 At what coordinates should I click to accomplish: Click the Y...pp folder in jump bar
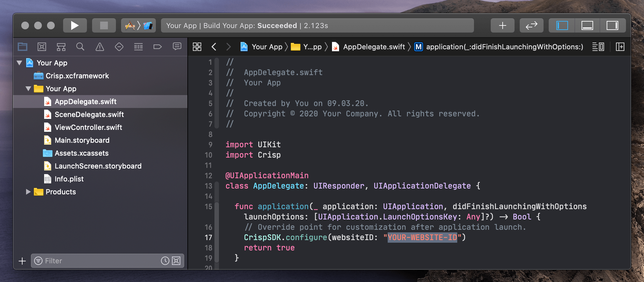[x=306, y=47]
